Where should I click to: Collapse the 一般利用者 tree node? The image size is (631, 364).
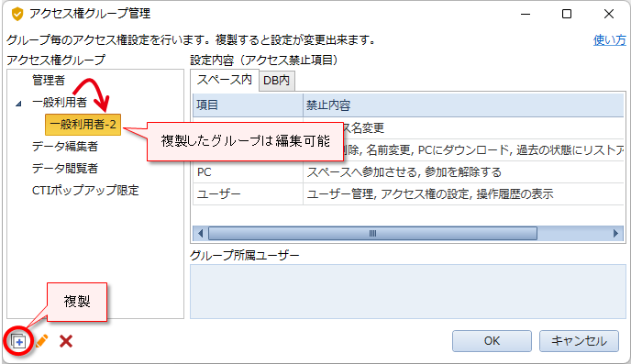point(18,104)
